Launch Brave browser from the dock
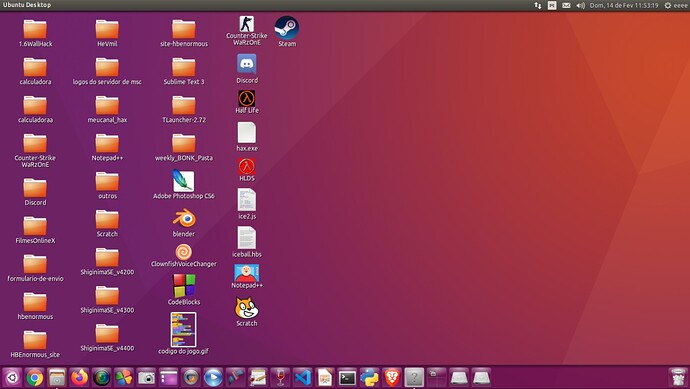 pos(392,378)
